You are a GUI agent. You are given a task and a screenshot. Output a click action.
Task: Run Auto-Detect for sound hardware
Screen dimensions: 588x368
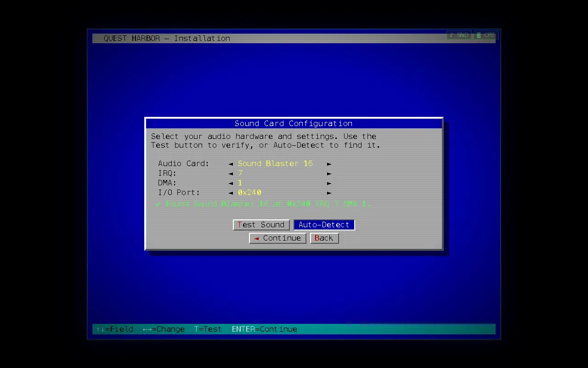pyautogui.click(x=324, y=224)
